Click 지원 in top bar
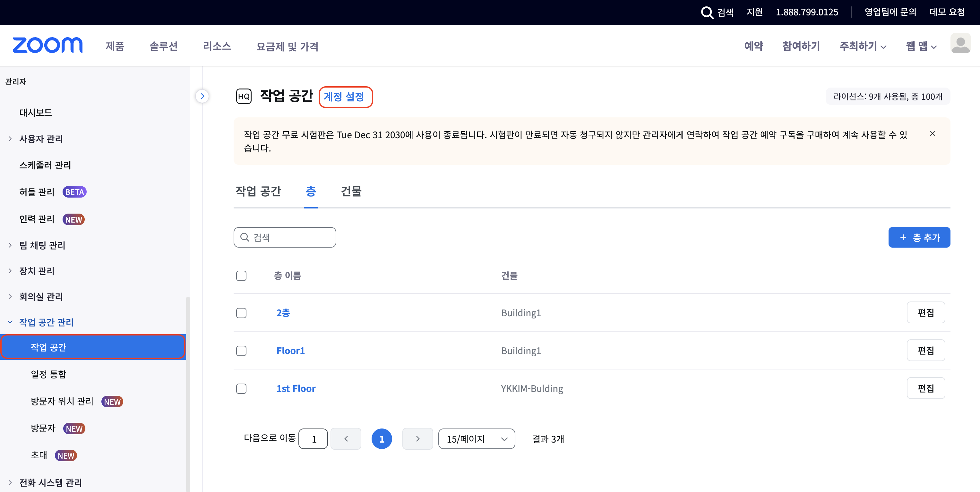Screen dimensions: 980x492 pyautogui.click(x=754, y=12)
